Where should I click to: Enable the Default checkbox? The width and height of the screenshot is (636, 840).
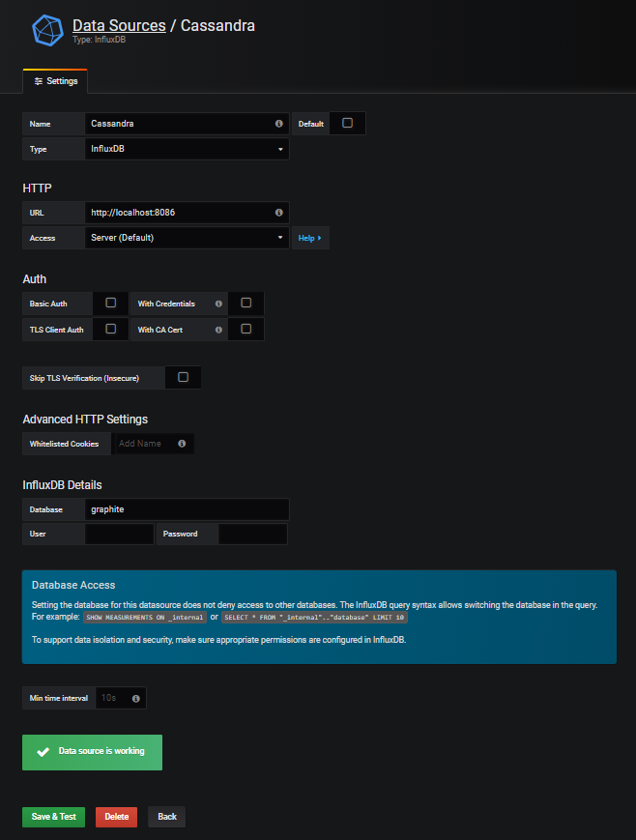tap(348, 123)
